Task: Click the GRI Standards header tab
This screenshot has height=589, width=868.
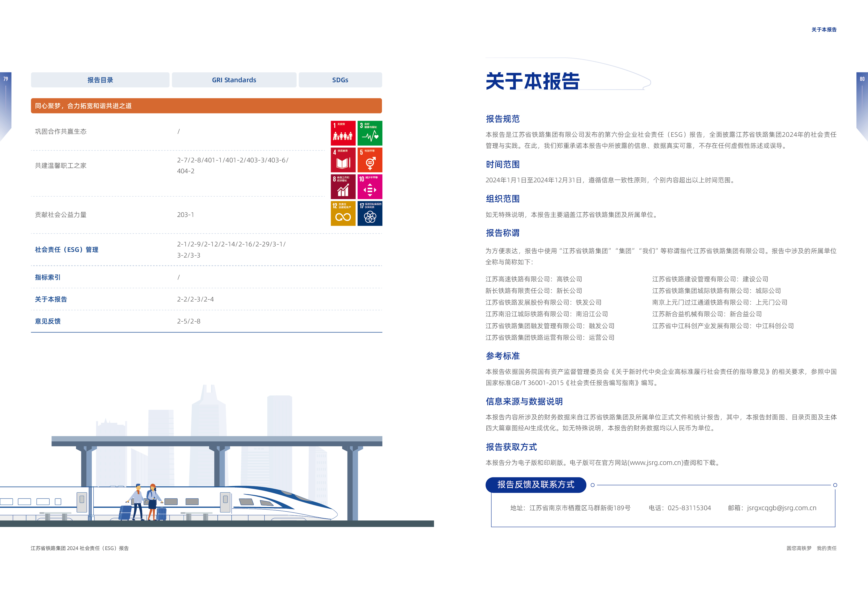Action: pos(234,80)
